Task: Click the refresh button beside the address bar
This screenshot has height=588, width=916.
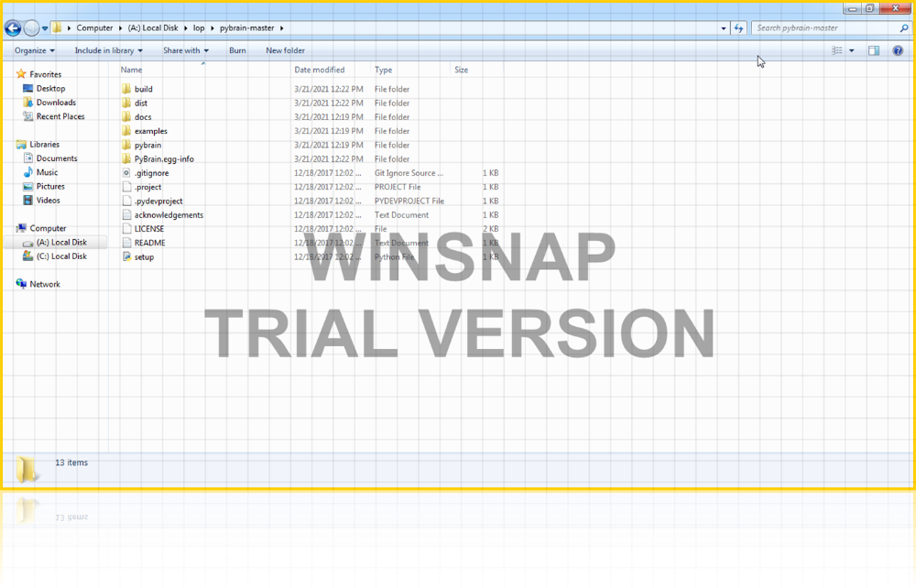Action: click(739, 28)
